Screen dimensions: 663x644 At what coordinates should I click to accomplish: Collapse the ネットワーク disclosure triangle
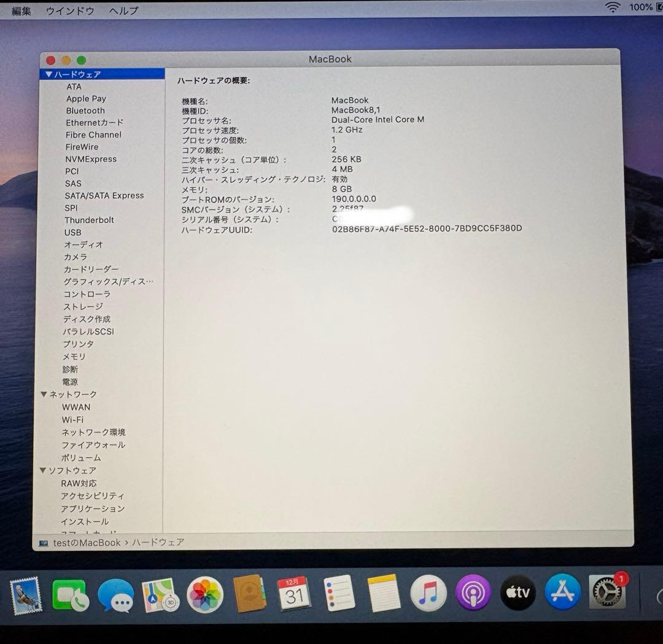(42, 394)
